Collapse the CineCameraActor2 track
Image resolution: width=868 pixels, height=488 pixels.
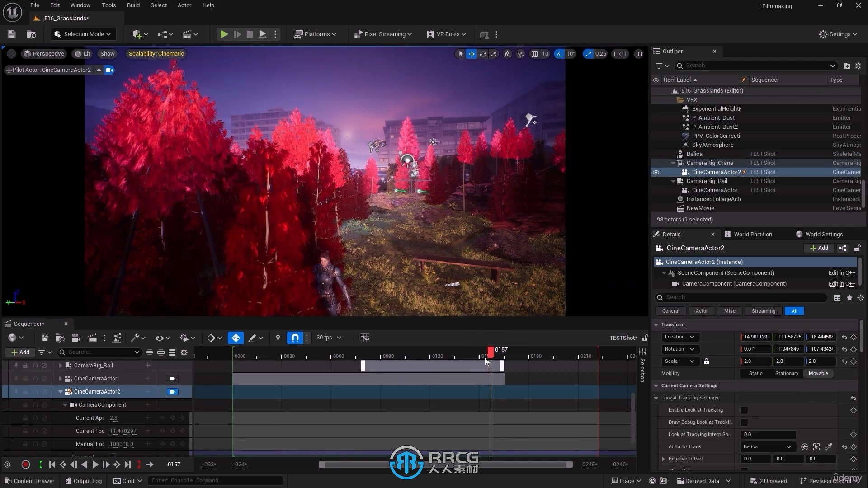pyautogui.click(x=61, y=392)
